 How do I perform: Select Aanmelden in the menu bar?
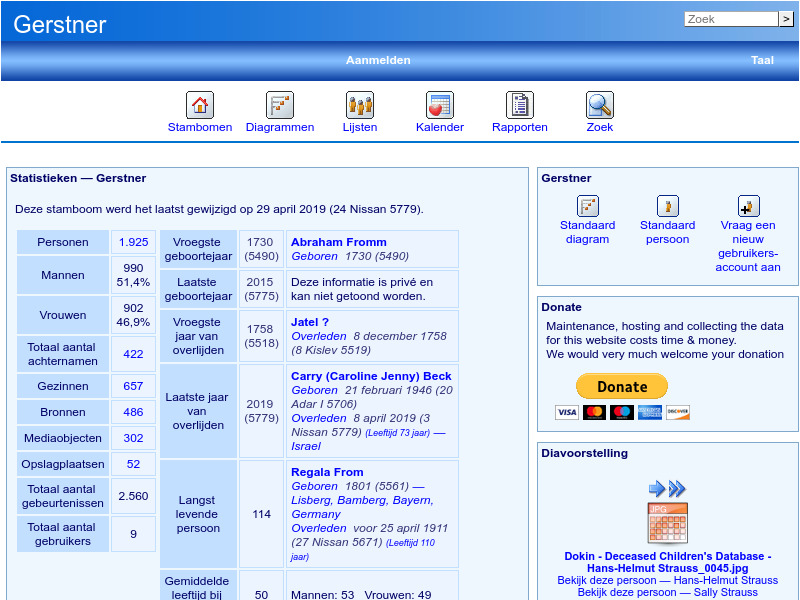378,60
